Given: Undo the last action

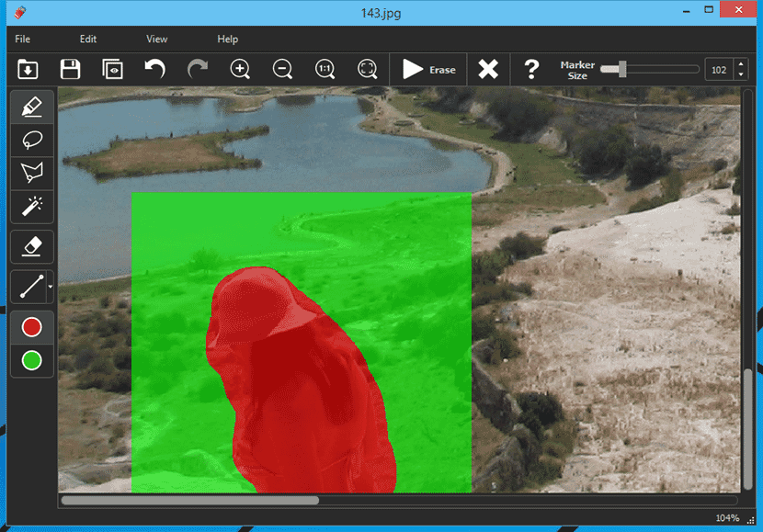Looking at the screenshot, I should click(154, 70).
